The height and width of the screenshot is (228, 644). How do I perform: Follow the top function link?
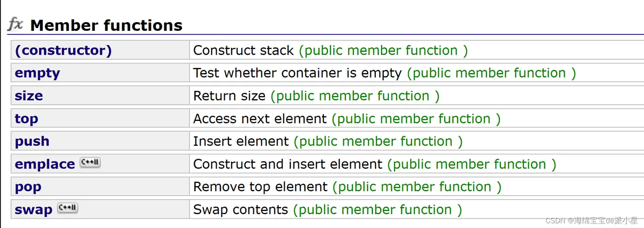coord(26,119)
